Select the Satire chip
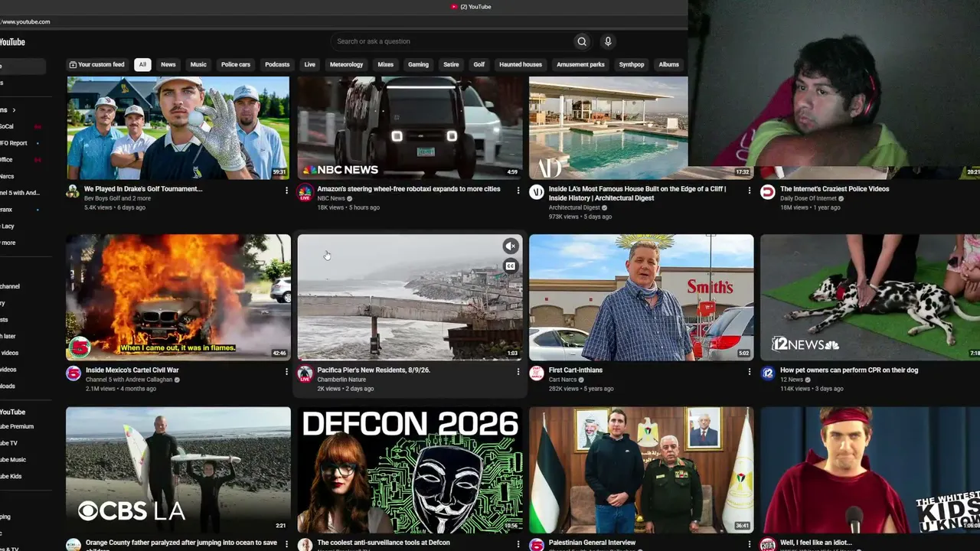Viewport: 980px width, 551px height. tap(452, 64)
